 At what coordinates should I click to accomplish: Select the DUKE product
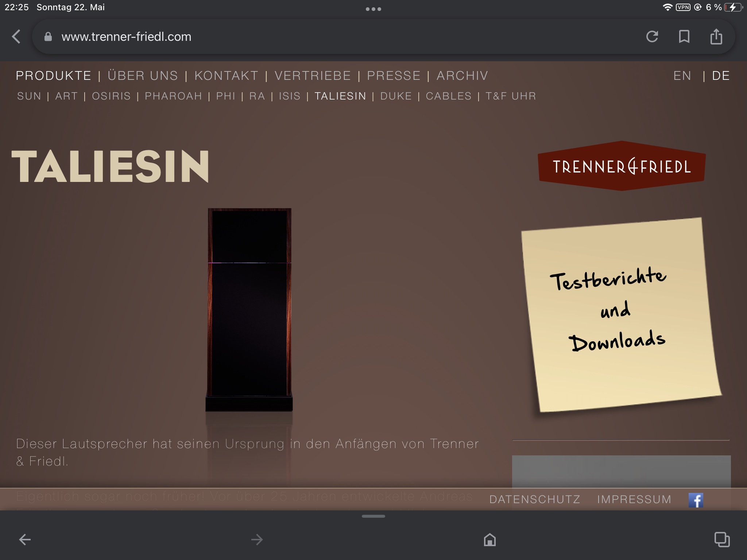pyautogui.click(x=396, y=96)
